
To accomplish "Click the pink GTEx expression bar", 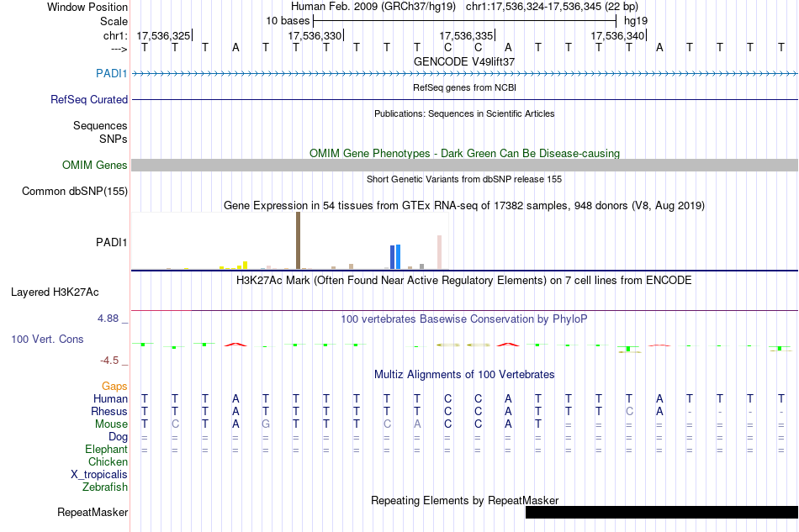I will (x=439, y=252).
